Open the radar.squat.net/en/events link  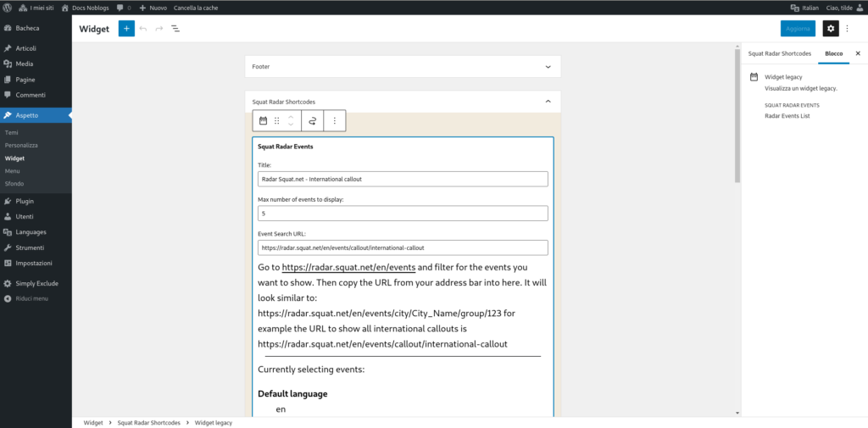(348, 267)
